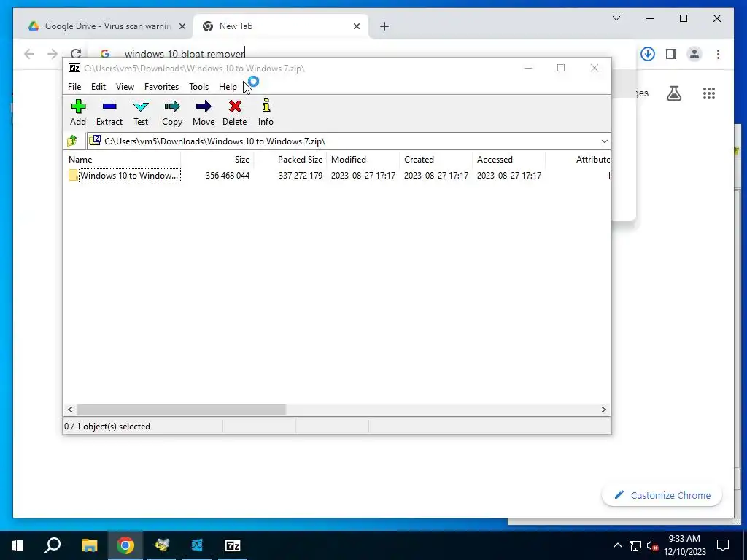Viewport: 747px width, 560px height.
Task: Run the Test archive tool
Action: pyautogui.click(x=141, y=112)
